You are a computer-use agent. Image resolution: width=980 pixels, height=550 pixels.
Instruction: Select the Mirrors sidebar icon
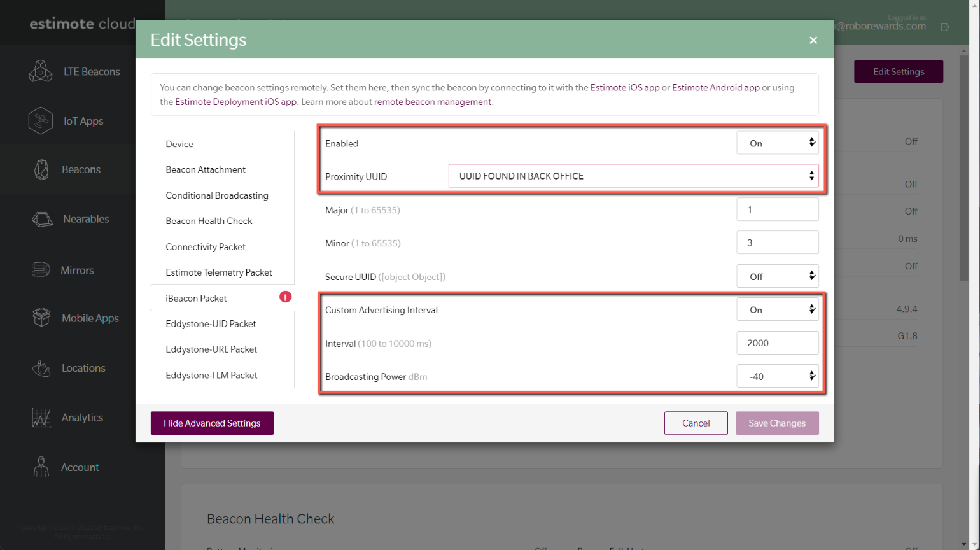click(x=41, y=270)
